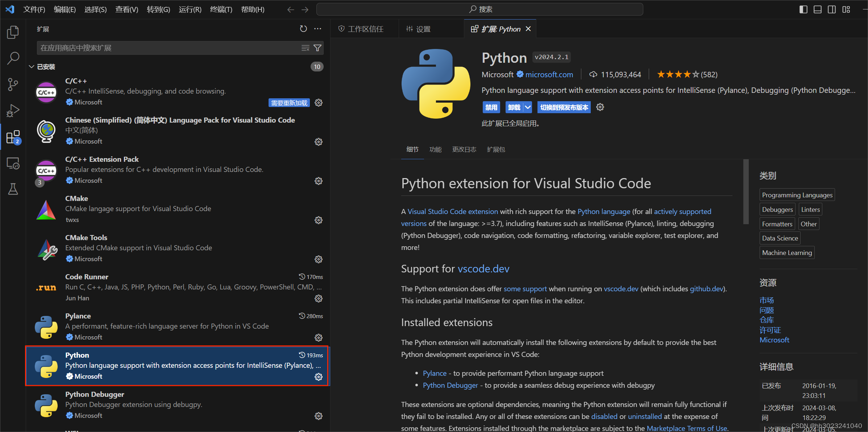Open the Explorer view in the activity bar
This screenshot has width=868, height=432.
point(13,32)
